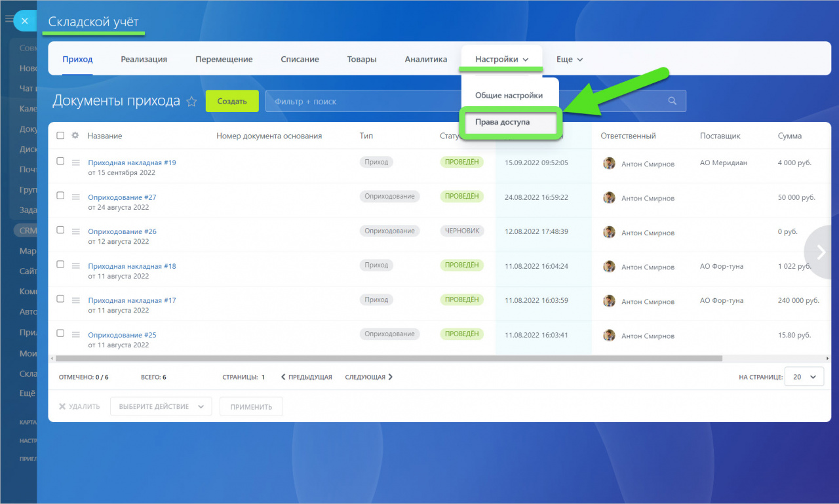Select Общие настройки menu item
The width and height of the screenshot is (839, 504).
point(509,95)
